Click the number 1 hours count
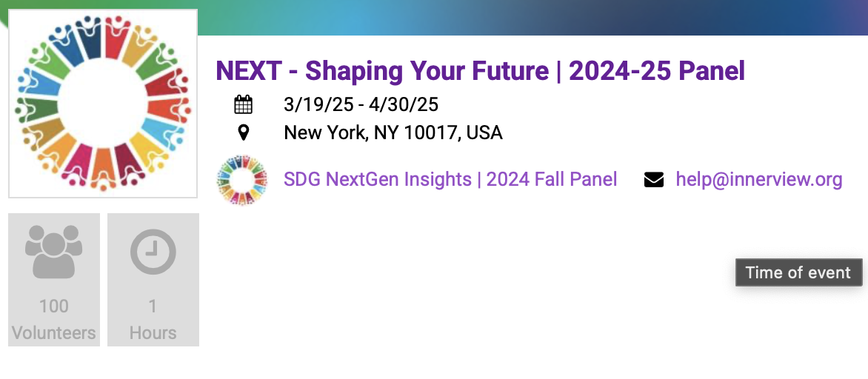 point(153,306)
